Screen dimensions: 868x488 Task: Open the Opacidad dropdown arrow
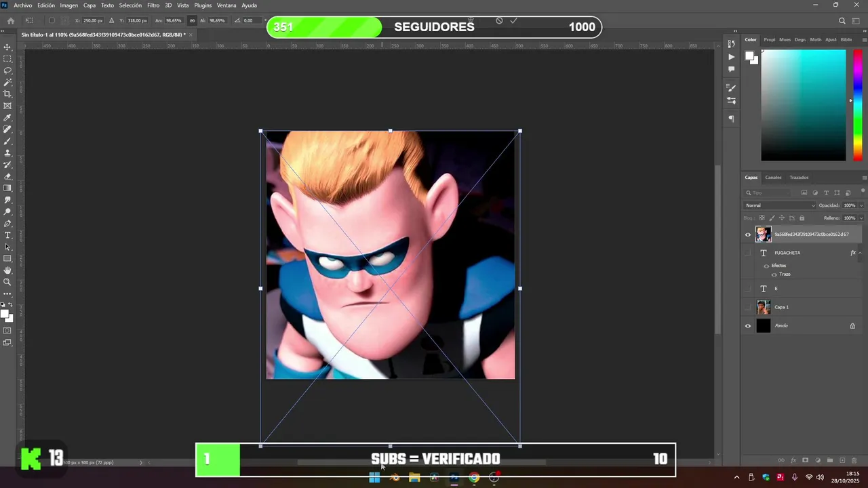[861, 205]
